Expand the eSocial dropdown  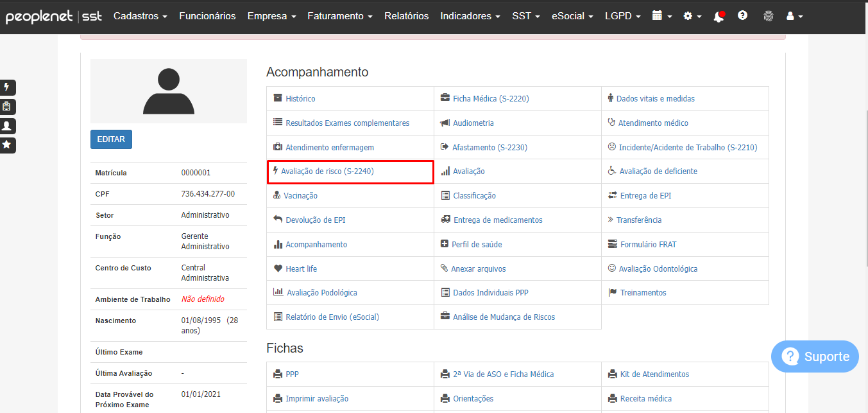[x=572, y=16]
